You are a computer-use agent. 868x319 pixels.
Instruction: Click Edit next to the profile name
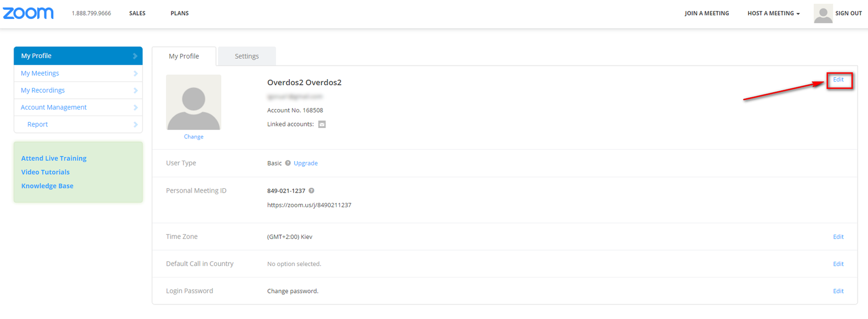coord(839,80)
